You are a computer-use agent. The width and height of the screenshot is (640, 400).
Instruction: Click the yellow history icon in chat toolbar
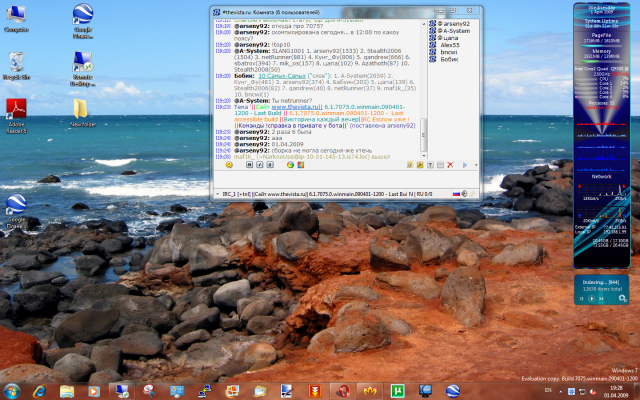[410, 165]
